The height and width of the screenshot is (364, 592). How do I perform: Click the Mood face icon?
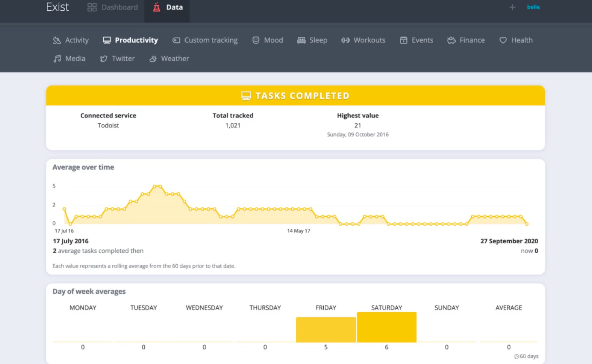point(256,40)
